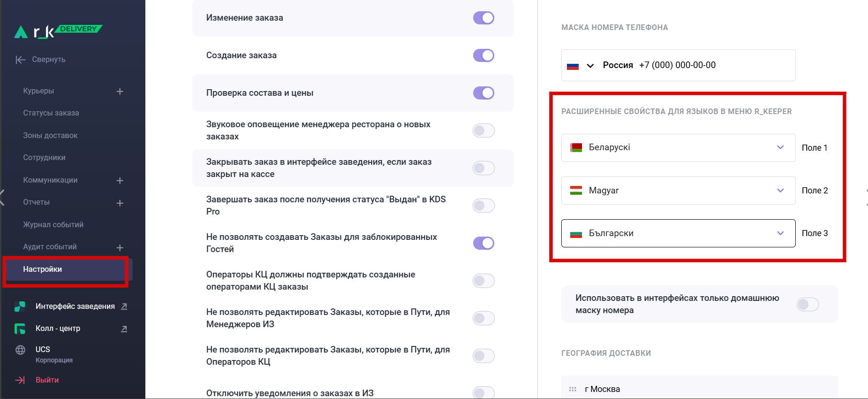Disable the Изменение заказа toggle
This screenshot has width=868, height=399.
(483, 18)
